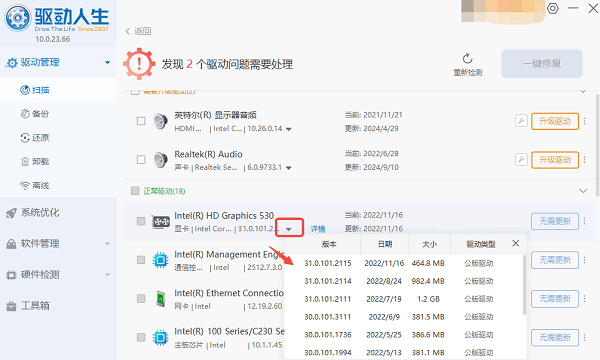
Task: Select driver version 30.0.101.1736
Action: click(x=404, y=335)
